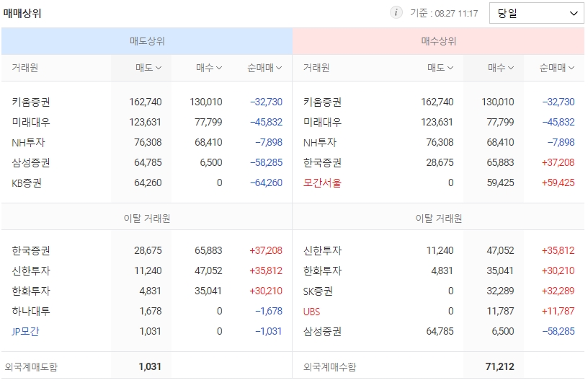Select 키움증권 row in 매도상위 table
Viewport: 588px width, 383px height.
[147, 102]
